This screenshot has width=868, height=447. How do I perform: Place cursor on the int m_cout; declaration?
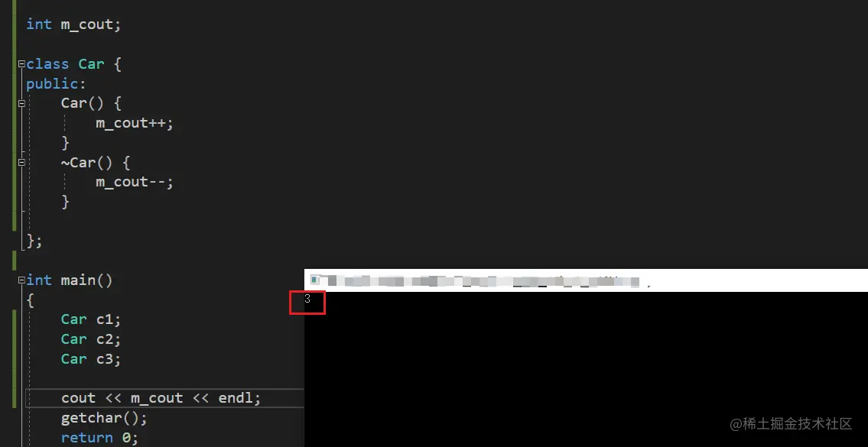(73, 24)
